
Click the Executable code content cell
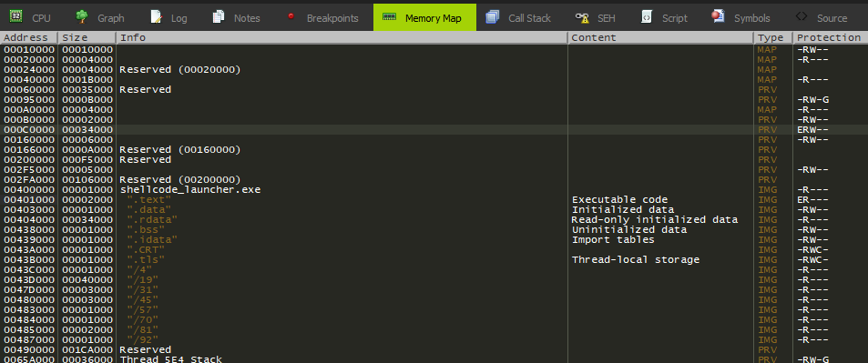click(x=619, y=200)
